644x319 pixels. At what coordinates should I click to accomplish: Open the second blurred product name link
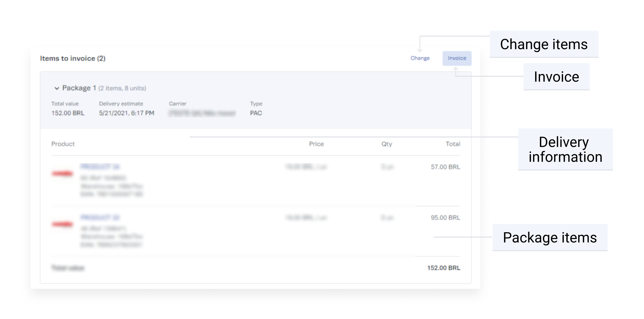(100, 217)
